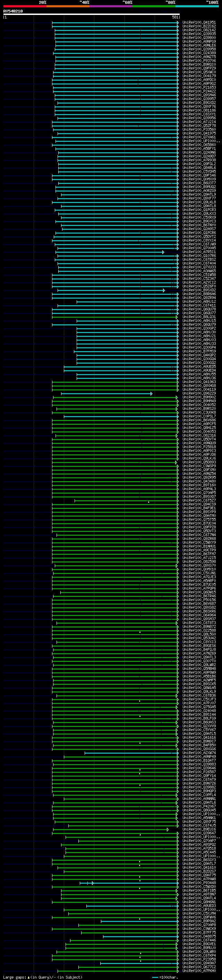The height and width of the screenshot is (980, 222).
Task: Select hit UniRef100_C5Z347
Action: (x=199, y=278)
